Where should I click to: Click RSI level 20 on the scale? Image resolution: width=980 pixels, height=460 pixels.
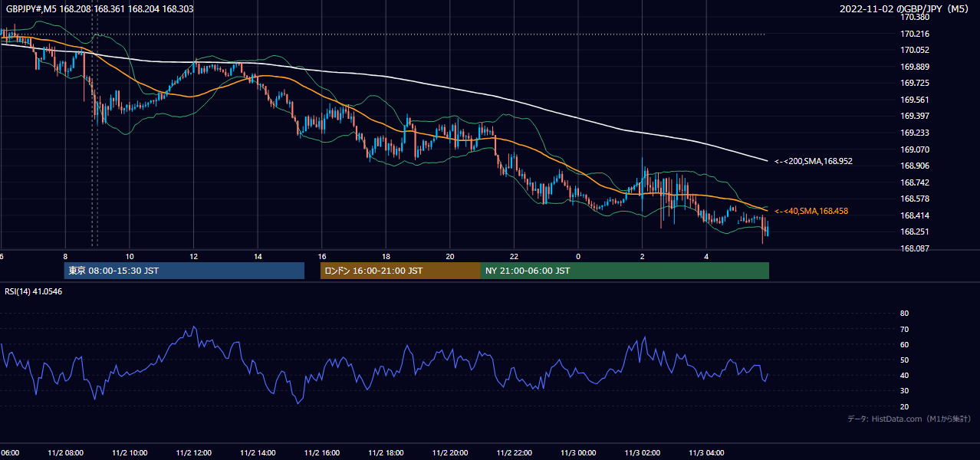coord(905,406)
